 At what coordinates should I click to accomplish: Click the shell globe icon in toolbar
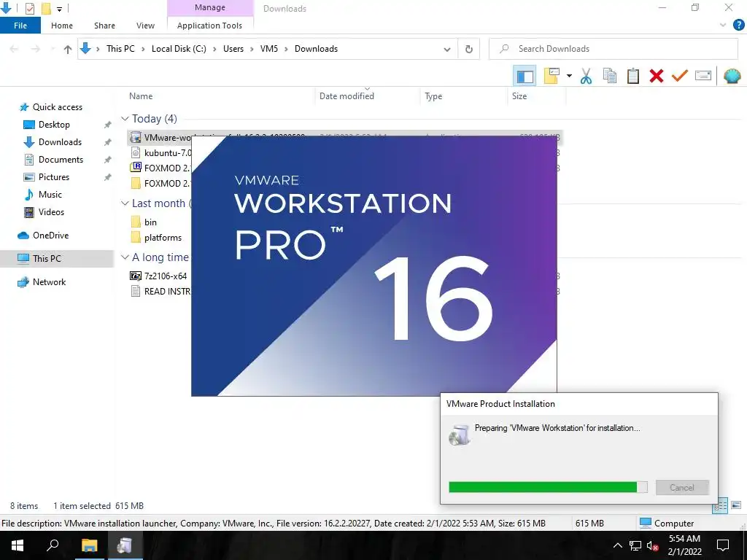point(732,76)
